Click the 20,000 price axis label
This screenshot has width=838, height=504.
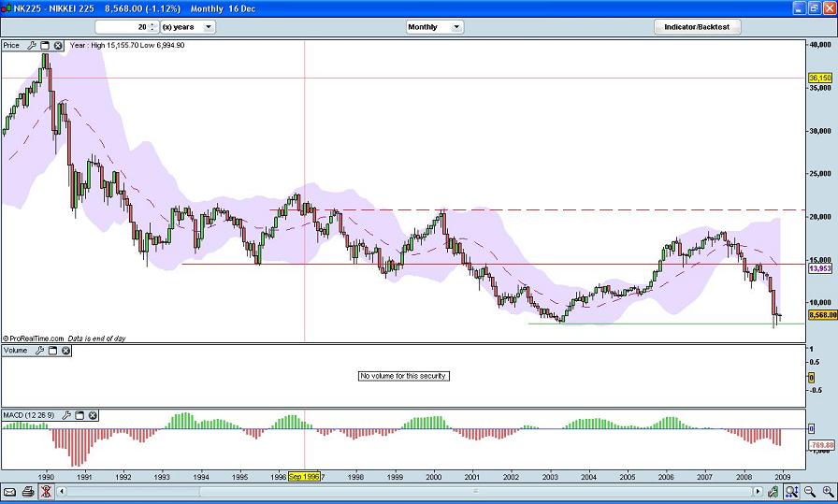coord(821,216)
